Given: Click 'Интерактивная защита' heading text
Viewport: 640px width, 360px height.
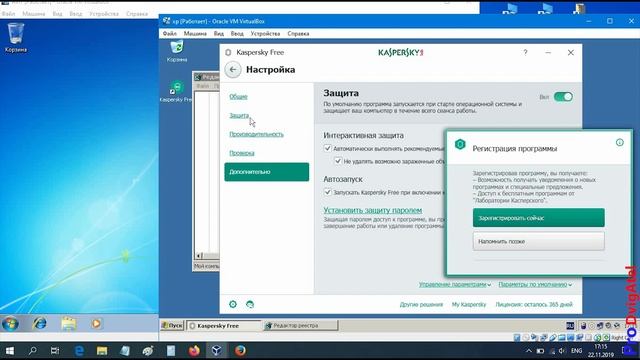Looking at the screenshot, I should (363, 135).
